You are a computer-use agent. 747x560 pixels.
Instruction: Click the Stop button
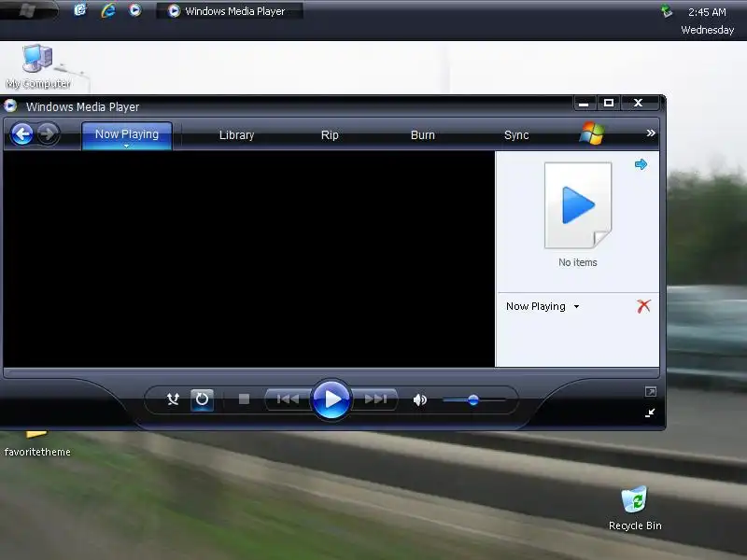coord(244,399)
